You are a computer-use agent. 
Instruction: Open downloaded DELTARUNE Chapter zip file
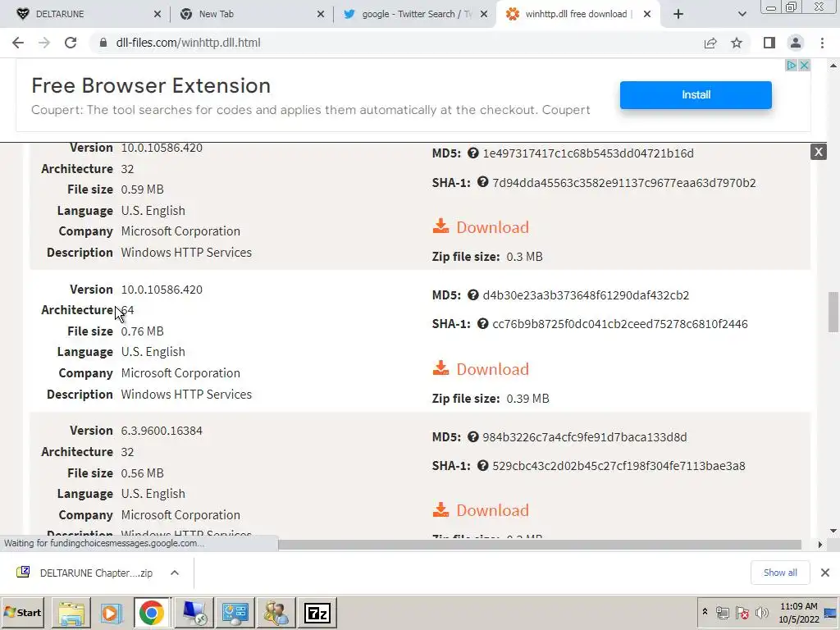(x=85, y=573)
